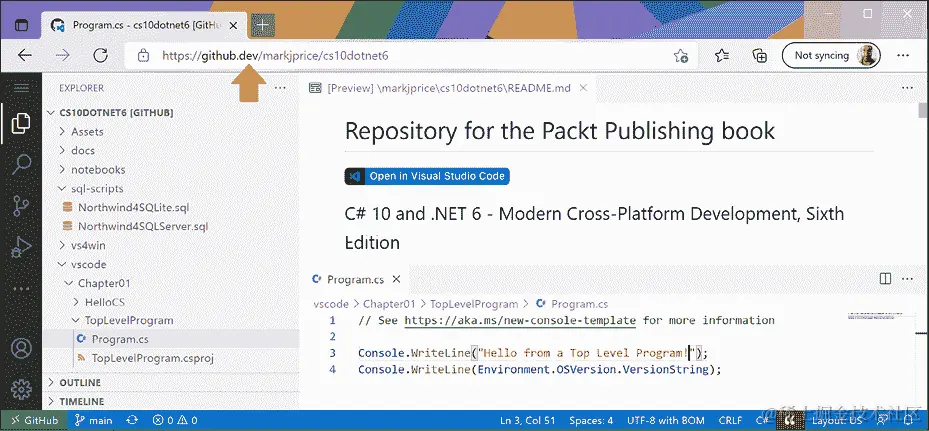Click the site lock icon in address bar
The height and width of the screenshot is (431, 929).
143,56
